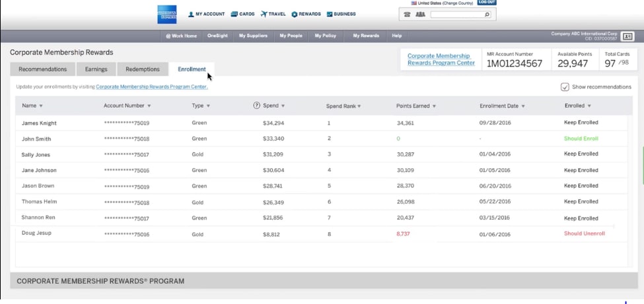Click the green Should Enroll status
This screenshot has height=304, width=644.
tap(581, 138)
